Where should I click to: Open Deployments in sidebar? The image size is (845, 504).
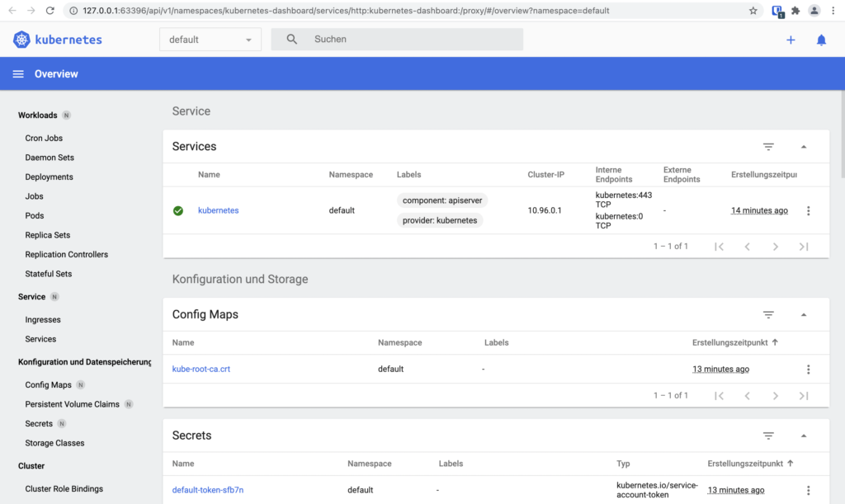49,177
